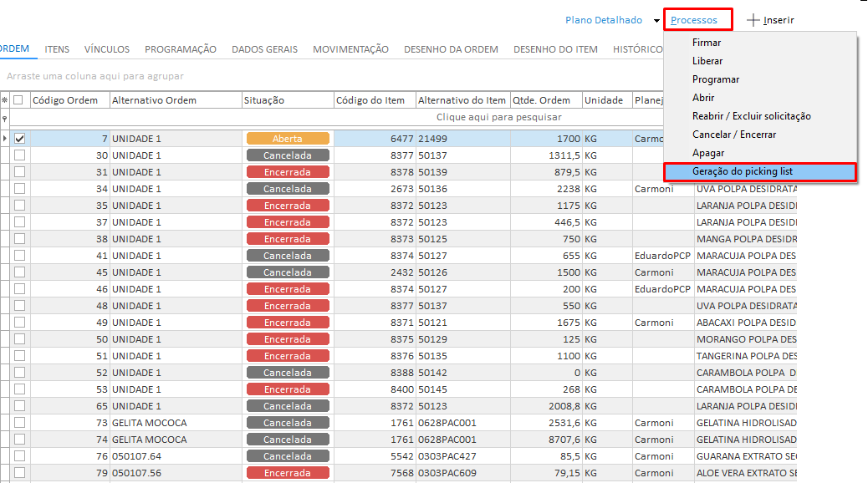The height and width of the screenshot is (483, 868).
Task: Switch to the ORDEM tab
Action: pyautogui.click(x=14, y=48)
